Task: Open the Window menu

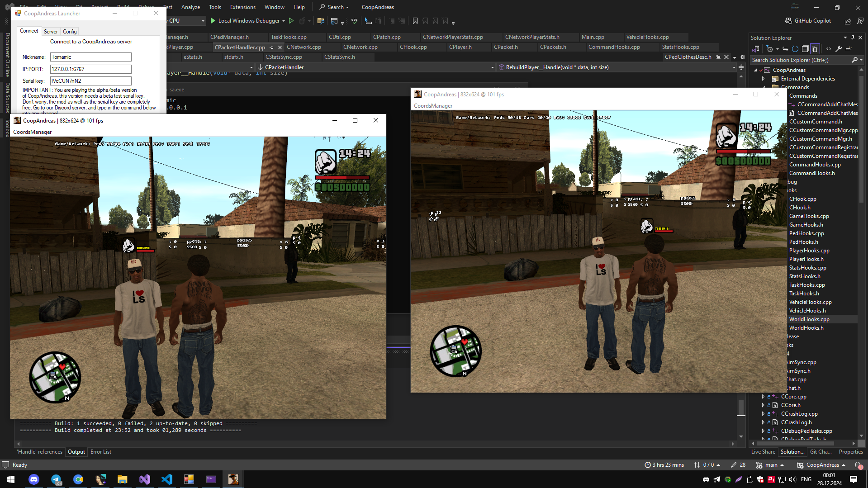Action: coord(274,7)
